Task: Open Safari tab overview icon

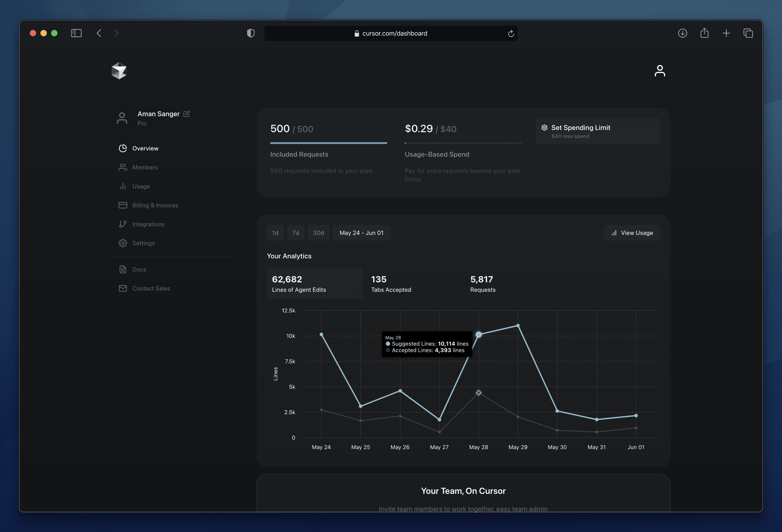Action: point(748,33)
